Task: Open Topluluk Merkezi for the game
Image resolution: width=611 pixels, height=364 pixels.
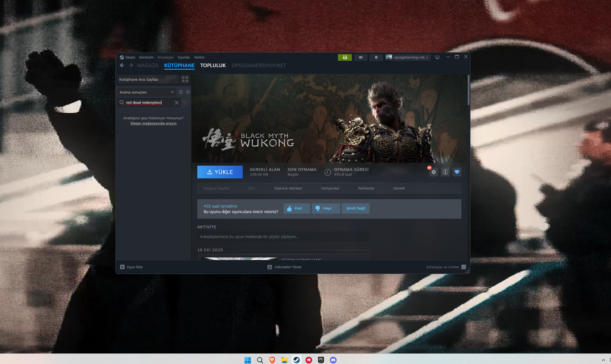Action: click(x=288, y=188)
